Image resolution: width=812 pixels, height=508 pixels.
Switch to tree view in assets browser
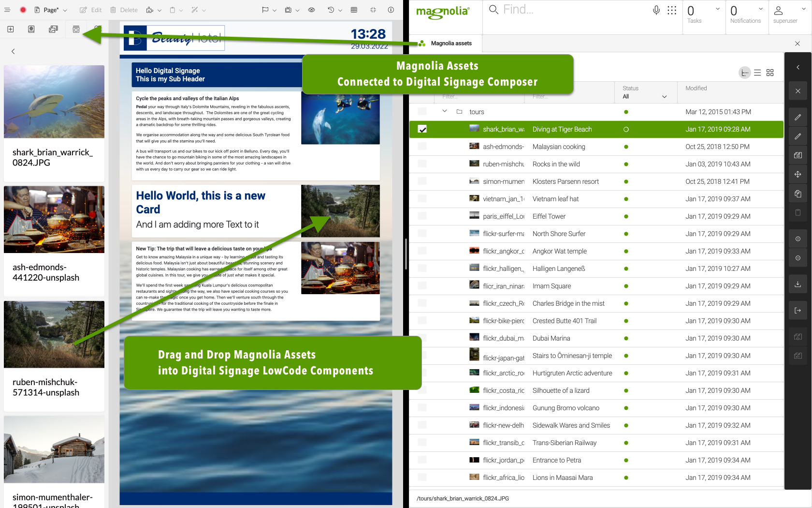click(x=745, y=73)
